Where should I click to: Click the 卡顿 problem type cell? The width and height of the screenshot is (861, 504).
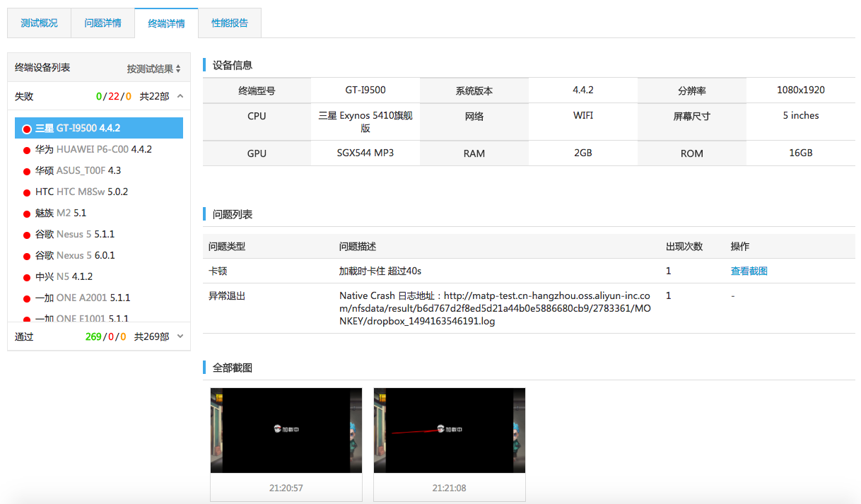pos(218,271)
